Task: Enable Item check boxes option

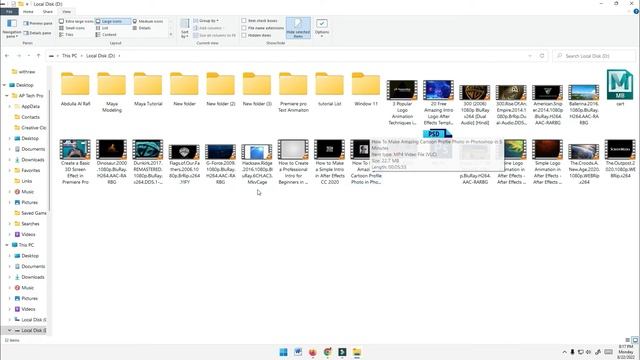Action: tap(244, 20)
